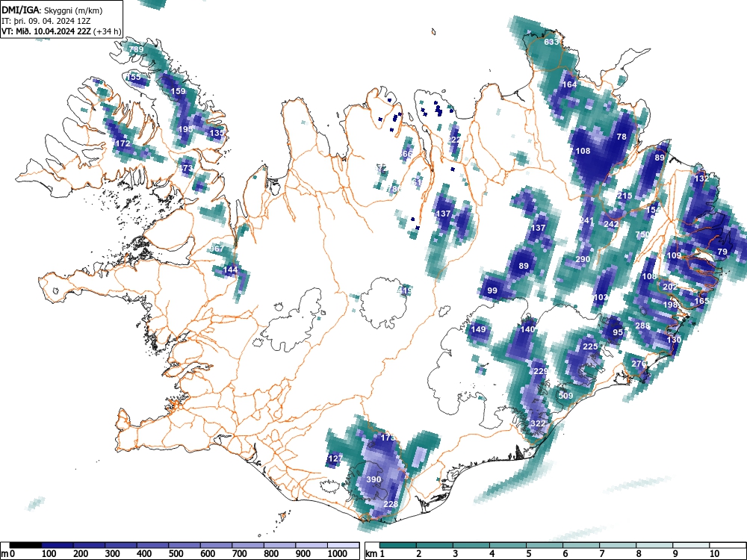The image size is (747, 560).
Task: Click the 5 label on the km legend
Action: click(528, 553)
